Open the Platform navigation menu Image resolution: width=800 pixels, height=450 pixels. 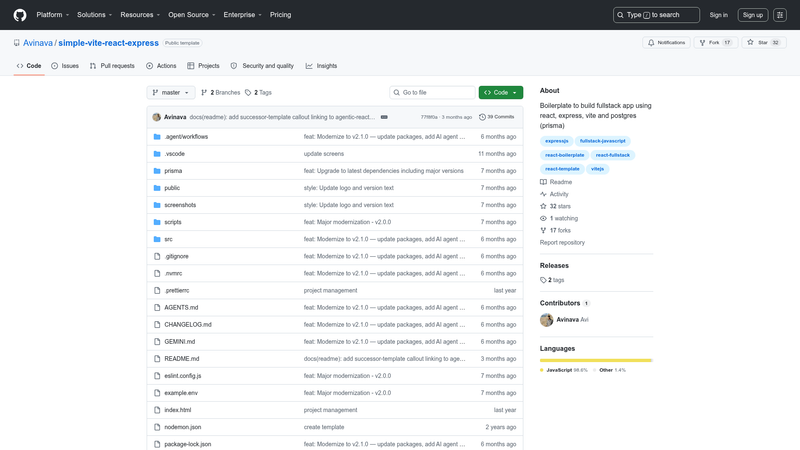coord(52,15)
